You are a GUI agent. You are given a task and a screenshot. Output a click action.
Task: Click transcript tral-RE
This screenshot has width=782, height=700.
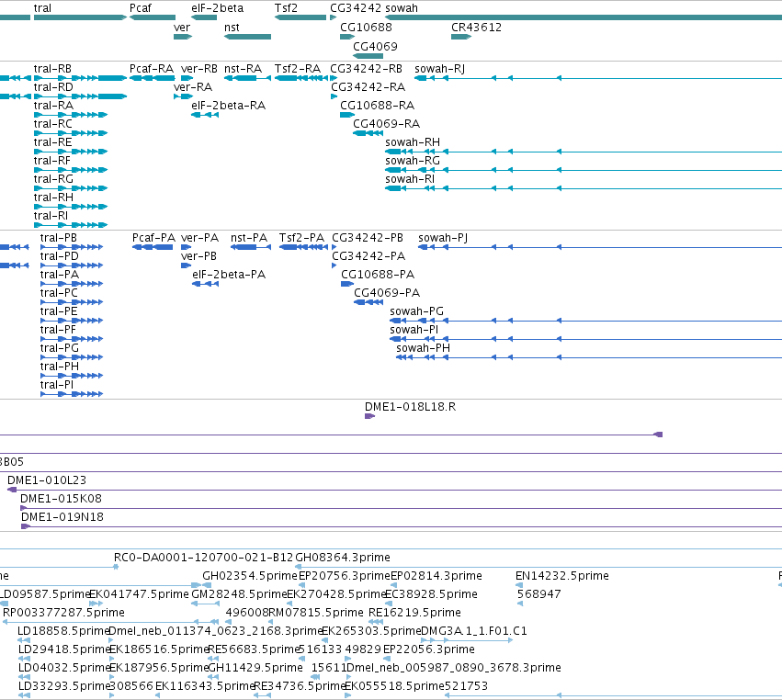52,142
